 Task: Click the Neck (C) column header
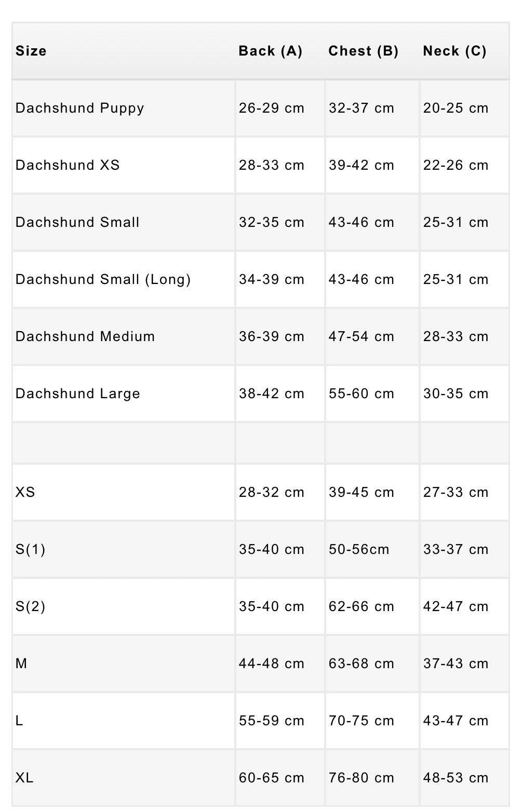[454, 51]
